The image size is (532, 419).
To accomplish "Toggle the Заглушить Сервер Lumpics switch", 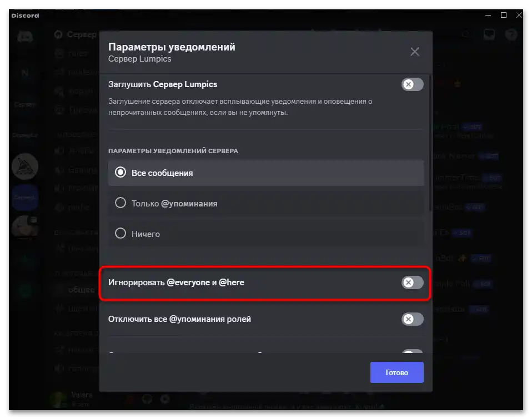I will (411, 84).
